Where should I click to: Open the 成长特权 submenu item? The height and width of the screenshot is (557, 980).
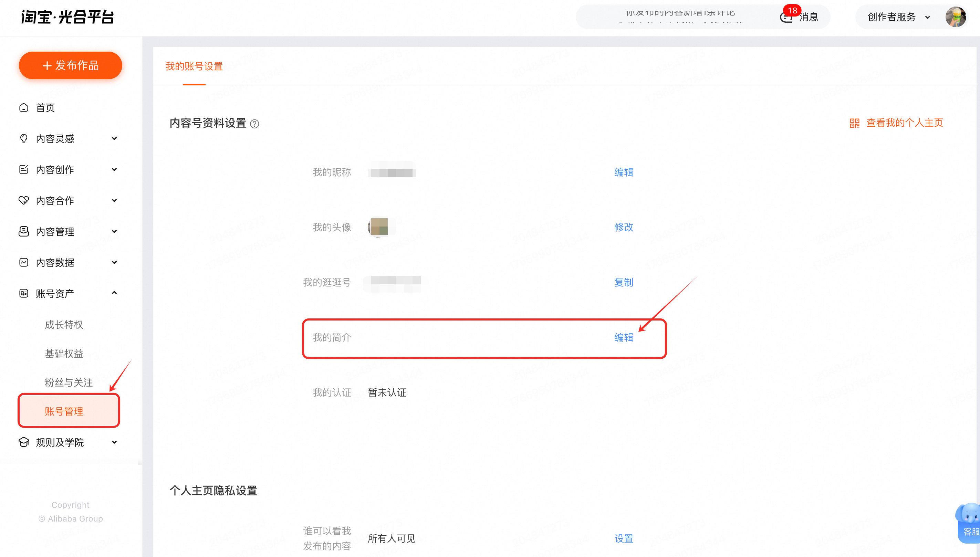(x=64, y=325)
